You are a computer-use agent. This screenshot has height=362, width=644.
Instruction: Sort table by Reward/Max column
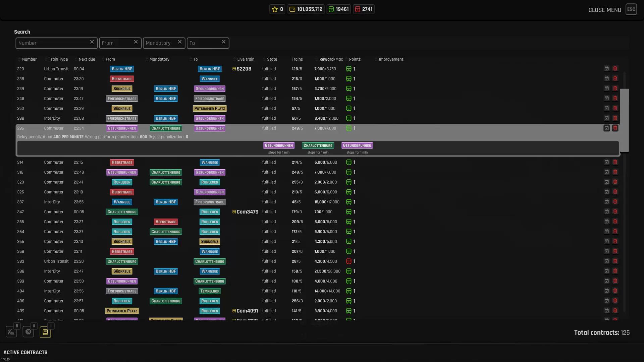331,59
